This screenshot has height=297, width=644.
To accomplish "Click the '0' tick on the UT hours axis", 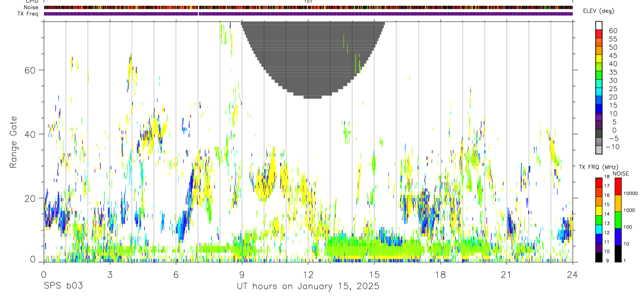I will pyautogui.click(x=44, y=274).
